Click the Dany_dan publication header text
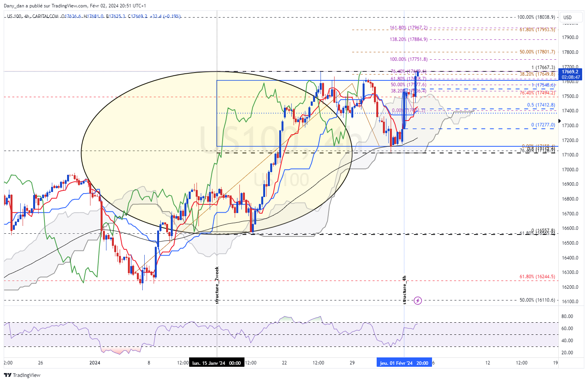 click(75, 6)
